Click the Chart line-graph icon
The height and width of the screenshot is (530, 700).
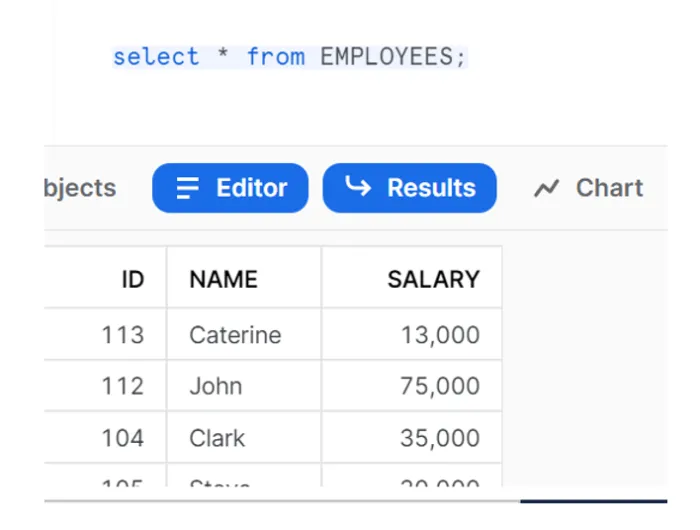point(546,188)
